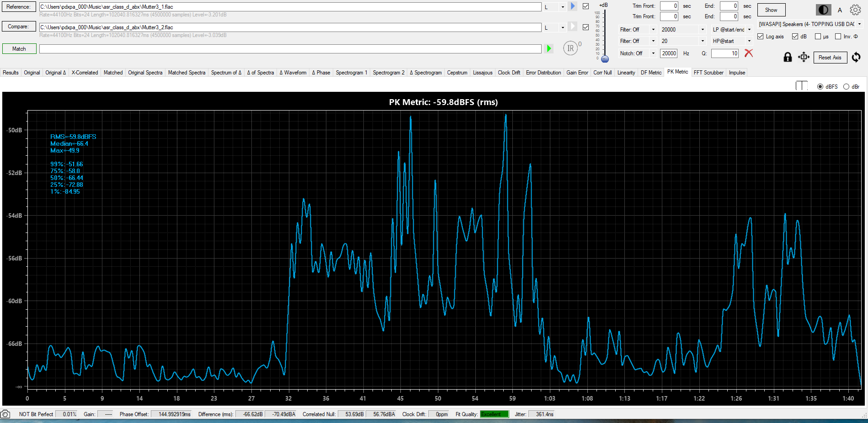This screenshot has width=868, height=423.
Task: Start matching with the green play icon
Action: coord(549,48)
